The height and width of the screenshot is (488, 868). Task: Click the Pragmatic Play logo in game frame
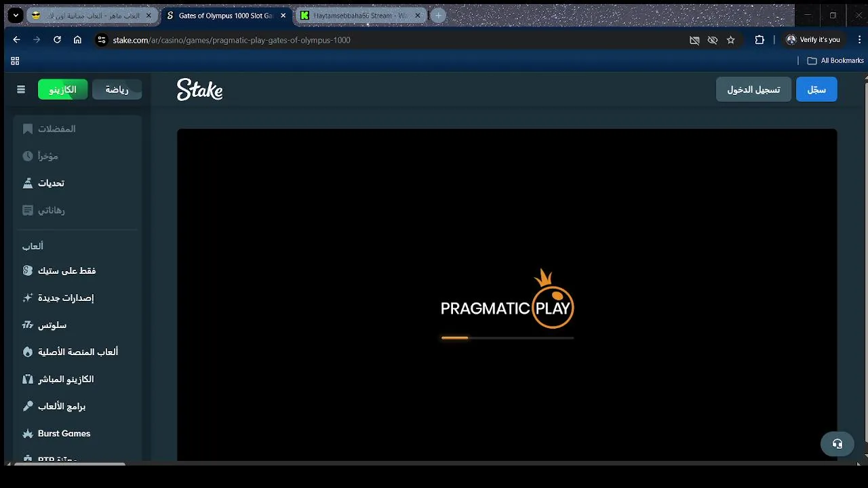click(x=507, y=299)
